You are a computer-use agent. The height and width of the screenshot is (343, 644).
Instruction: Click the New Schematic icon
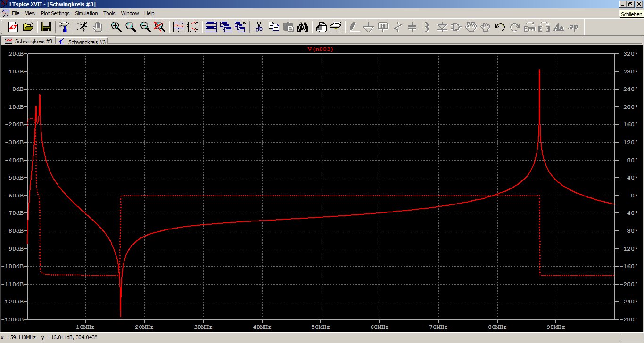point(13,27)
